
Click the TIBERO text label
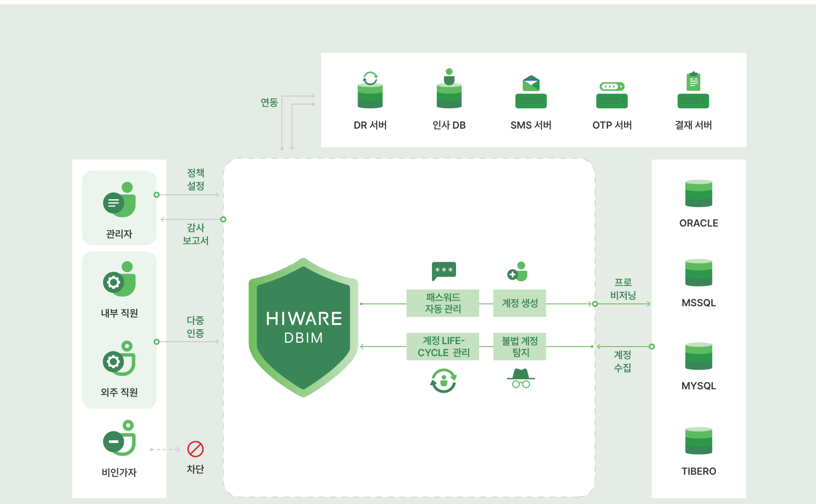click(x=698, y=471)
